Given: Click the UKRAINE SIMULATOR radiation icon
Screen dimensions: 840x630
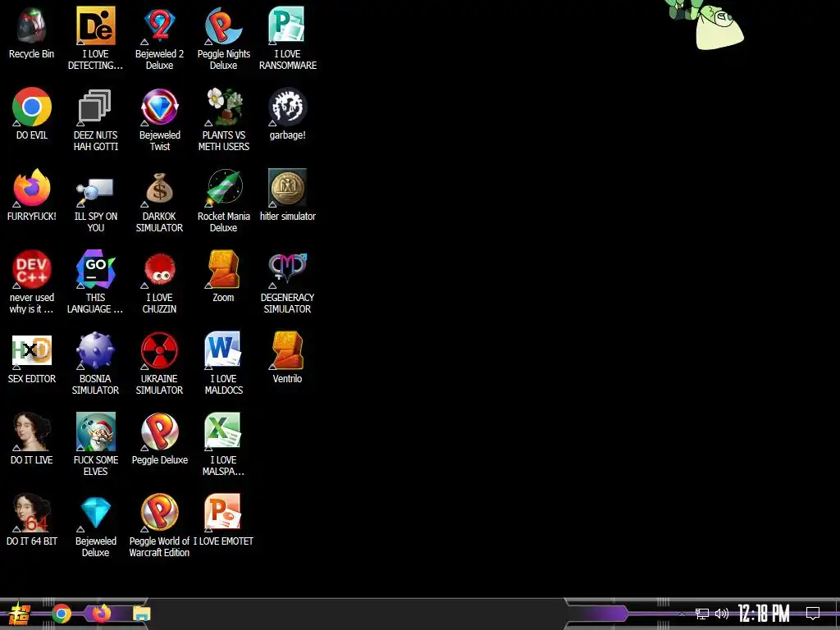Looking at the screenshot, I should [x=159, y=350].
